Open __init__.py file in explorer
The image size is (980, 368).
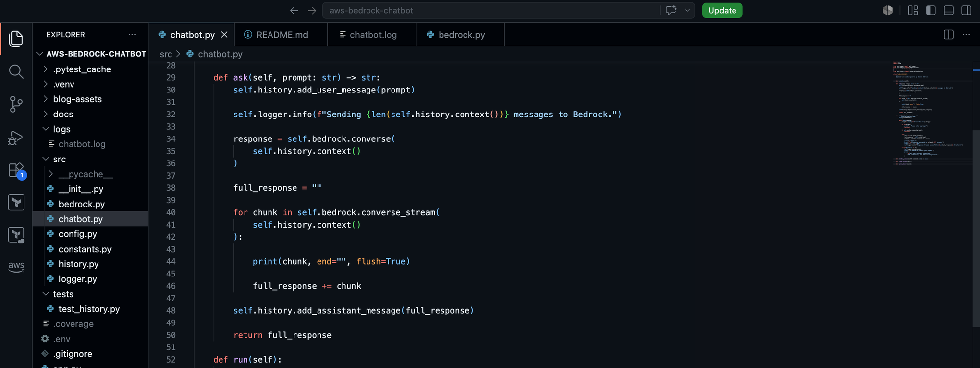tap(91, 189)
